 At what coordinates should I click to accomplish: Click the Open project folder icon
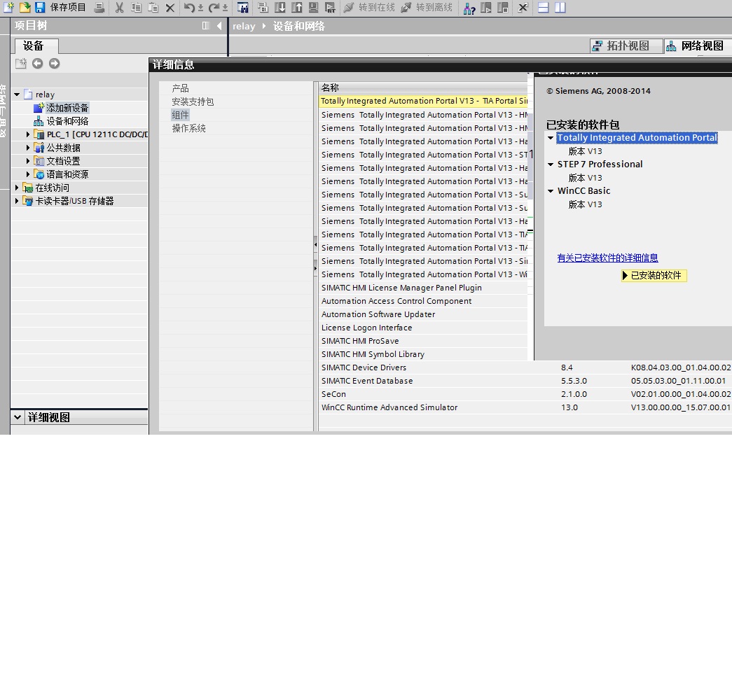click(25, 7)
